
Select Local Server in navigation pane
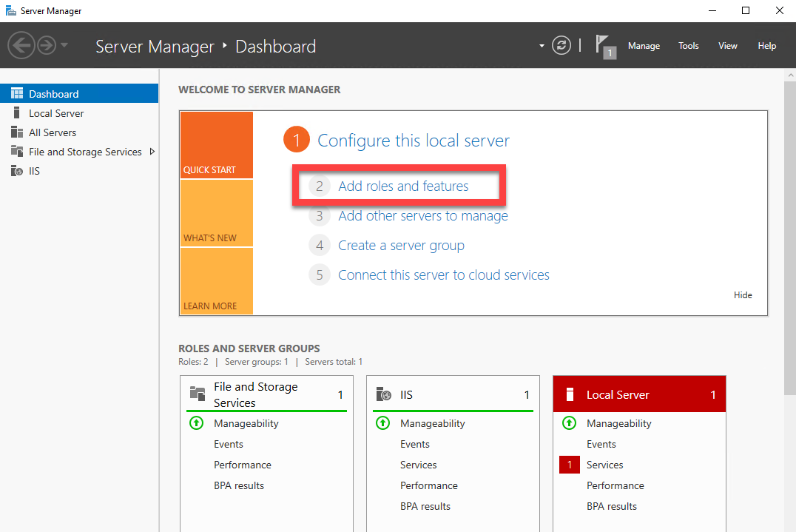pyautogui.click(x=56, y=113)
